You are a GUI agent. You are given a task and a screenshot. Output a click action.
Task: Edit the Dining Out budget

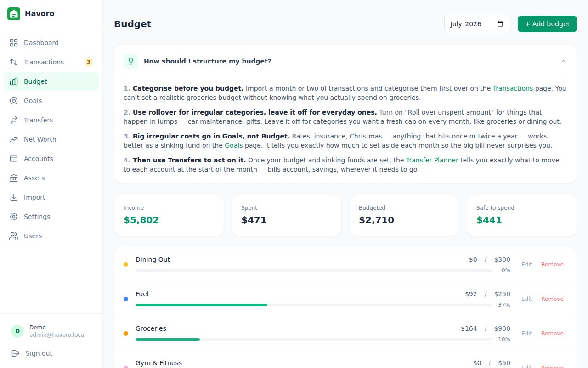(x=526, y=264)
